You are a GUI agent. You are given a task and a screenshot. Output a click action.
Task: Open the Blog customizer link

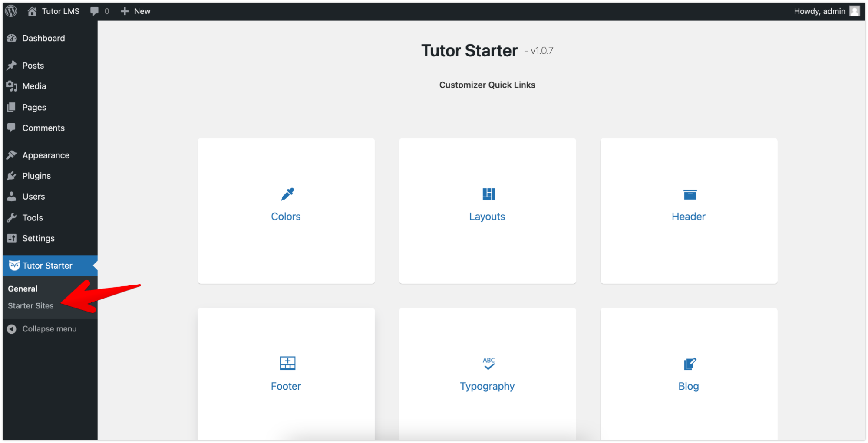click(x=689, y=386)
